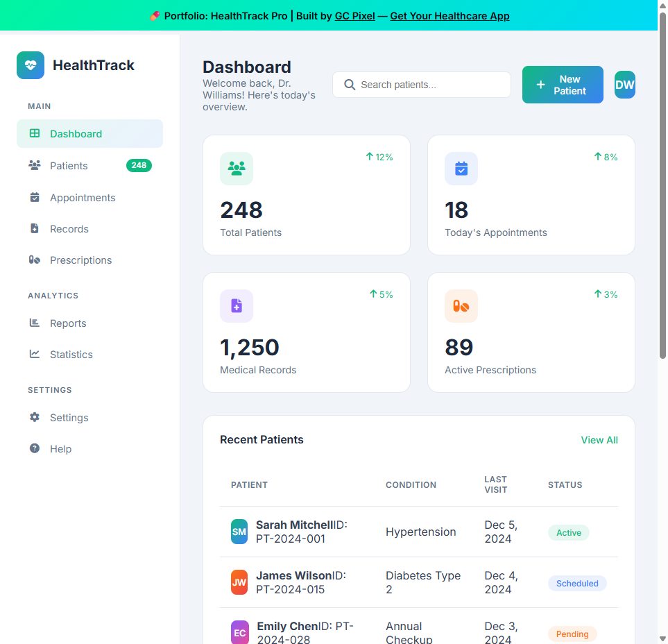Select the Patients icon in the sidebar
Screen dimensions: 668x644
[x=34, y=165]
